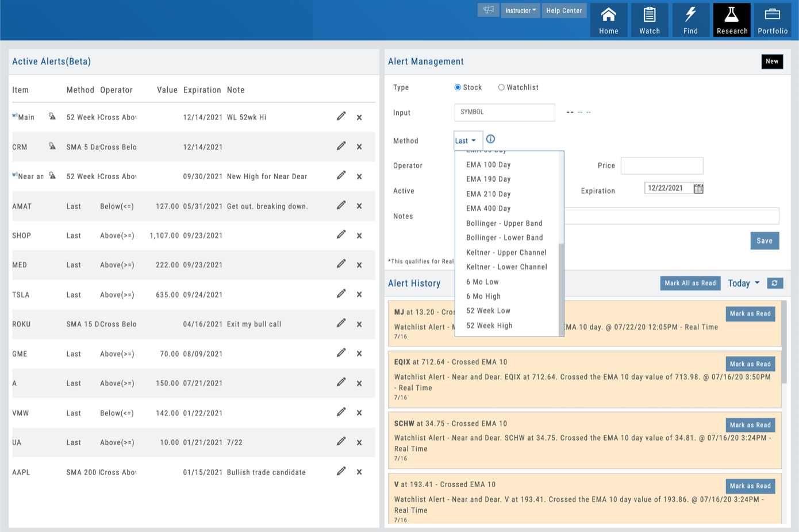Viewport: 799px width, 532px height.
Task: Open the Find lightning icon
Action: pos(690,20)
